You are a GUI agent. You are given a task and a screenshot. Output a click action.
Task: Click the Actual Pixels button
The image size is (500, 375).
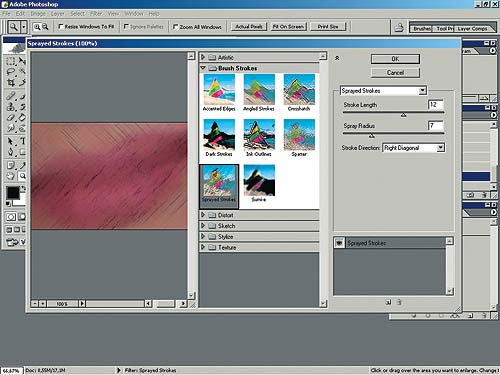coord(249,26)
